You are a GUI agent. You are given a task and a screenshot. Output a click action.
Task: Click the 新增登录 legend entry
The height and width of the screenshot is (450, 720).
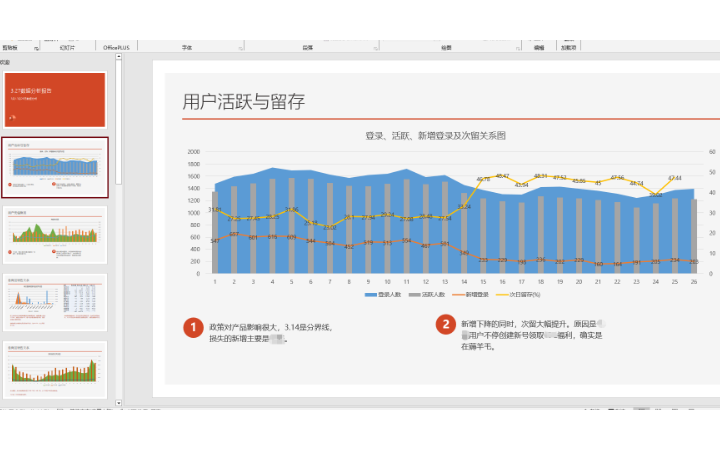point(471,294)
